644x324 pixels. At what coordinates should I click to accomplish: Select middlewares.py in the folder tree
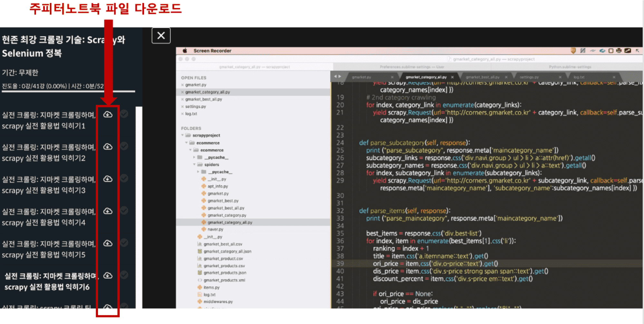coord(218,302)
